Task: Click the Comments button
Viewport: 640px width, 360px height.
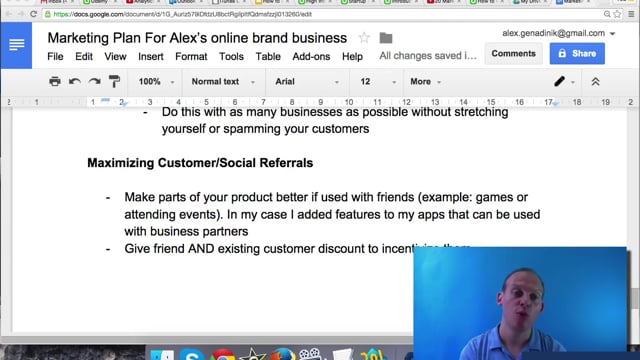Action: tap(513, 53)
